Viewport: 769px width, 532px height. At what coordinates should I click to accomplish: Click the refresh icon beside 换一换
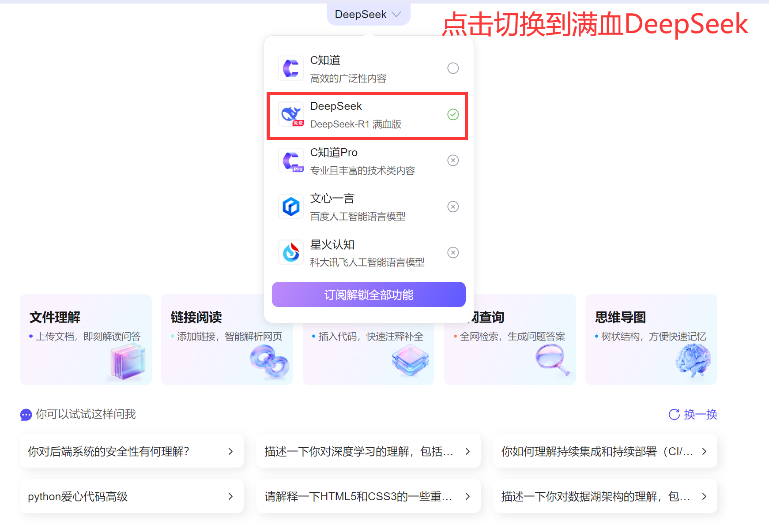[674, 414]
